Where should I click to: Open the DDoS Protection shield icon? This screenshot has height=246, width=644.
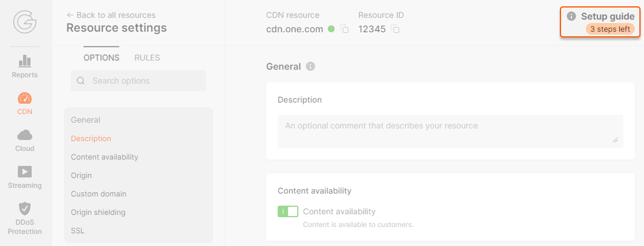pyautogui.click(x=25, y=209)
